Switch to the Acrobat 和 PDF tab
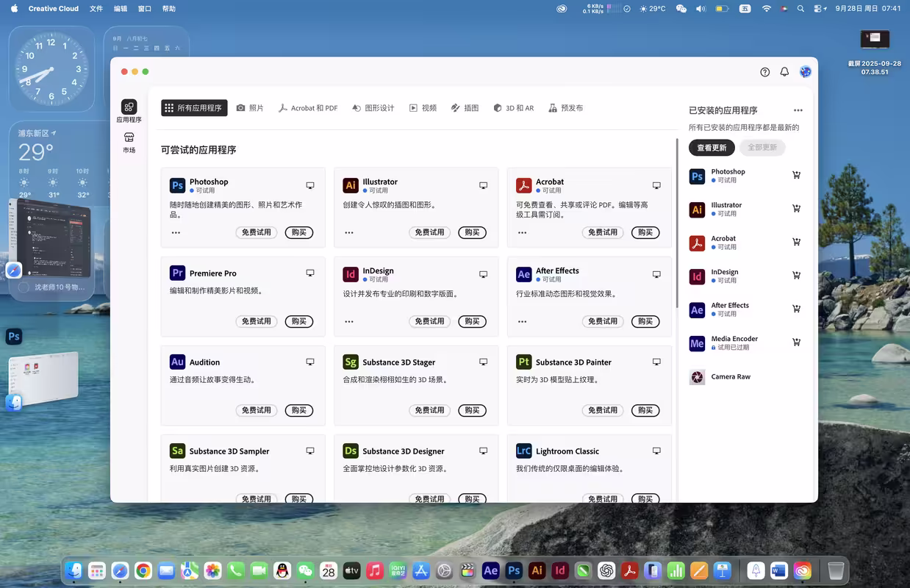This screenshot has height=588, width=910. click(x=308, y=108)
